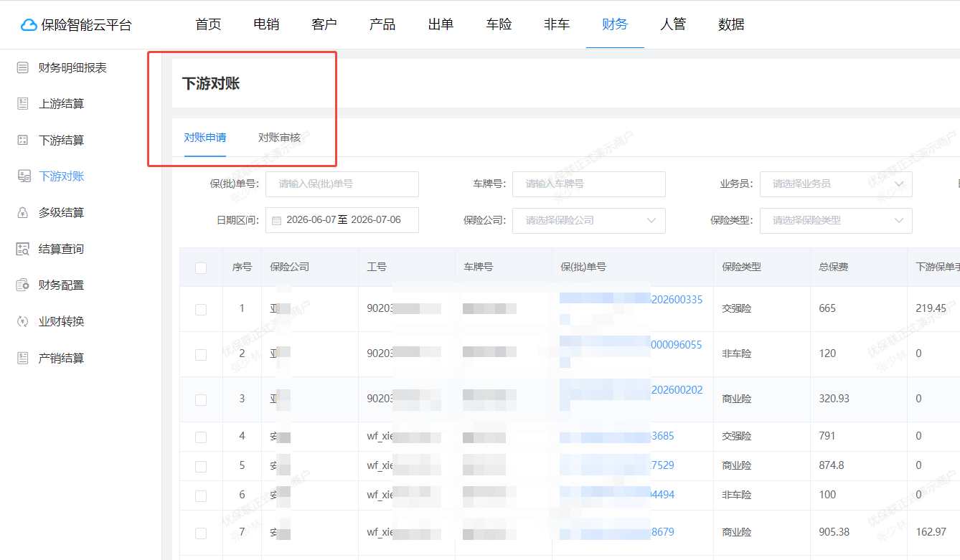Click the 车牌号 column header
This screenshot has width=960, height=560.
coord(478,267)
